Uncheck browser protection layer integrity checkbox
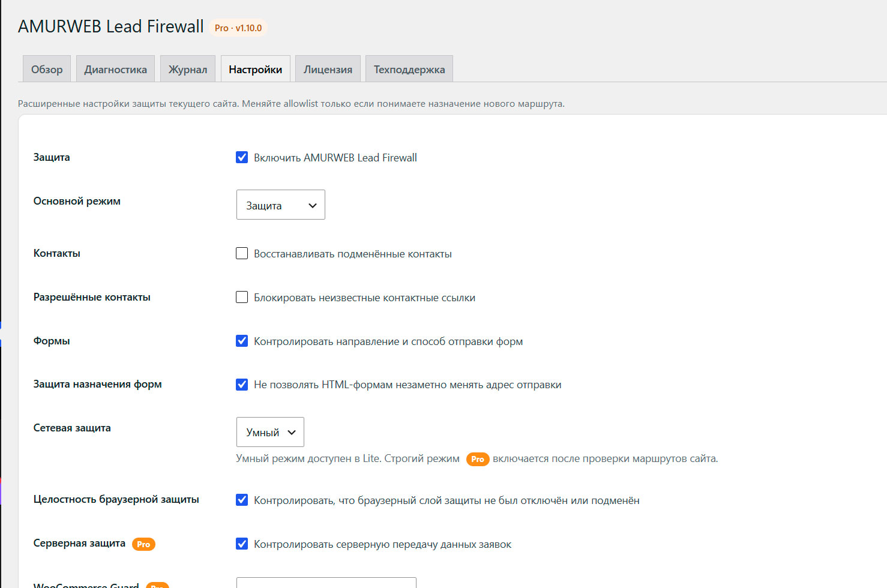Viewport: 887px width, 588px height. coord(242,500)
